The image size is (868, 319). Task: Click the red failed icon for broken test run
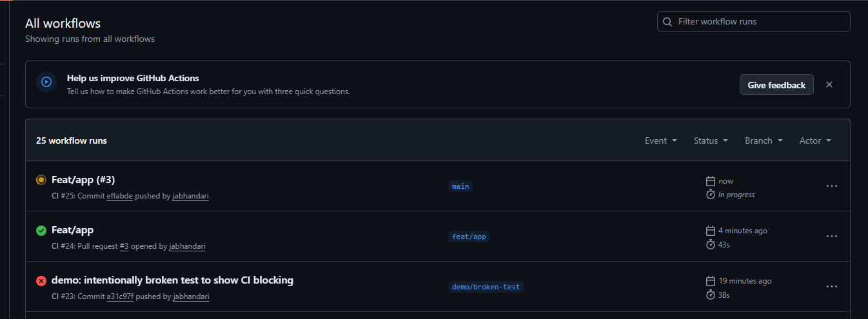(x=41, y=280)
